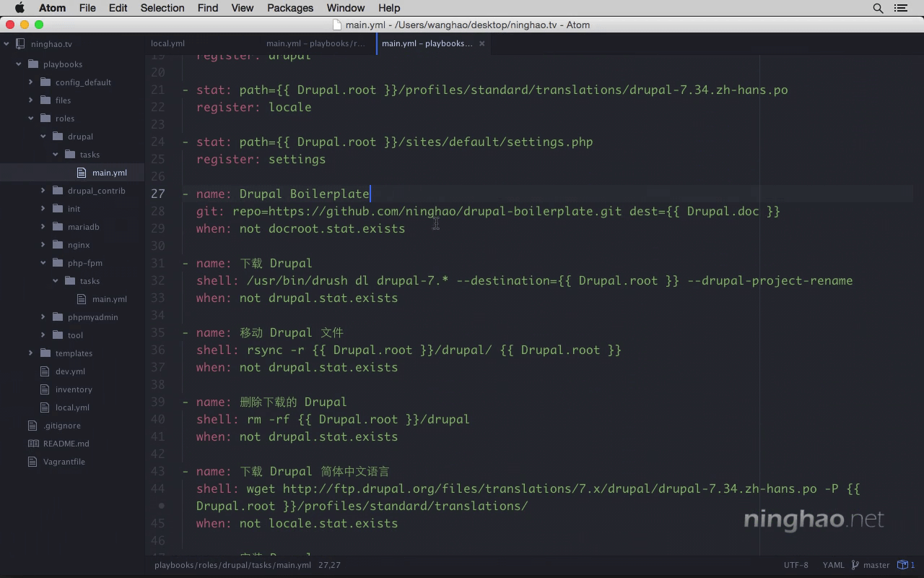Open the File menu
Image resolution: width=924 pixels, height=578 pixels.
pyautogui.click(x=87, y=8)
